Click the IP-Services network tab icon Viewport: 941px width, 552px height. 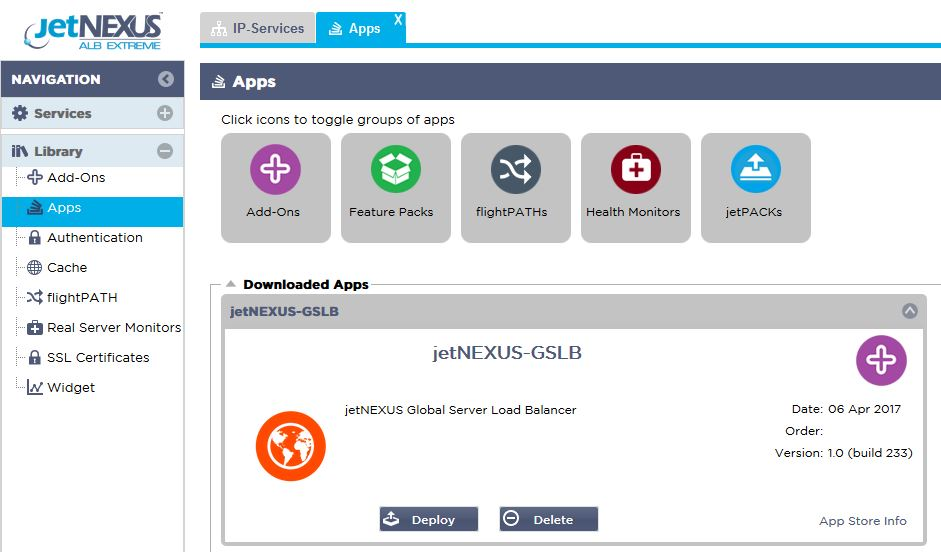pyautogui.click(x=219, y=28)
